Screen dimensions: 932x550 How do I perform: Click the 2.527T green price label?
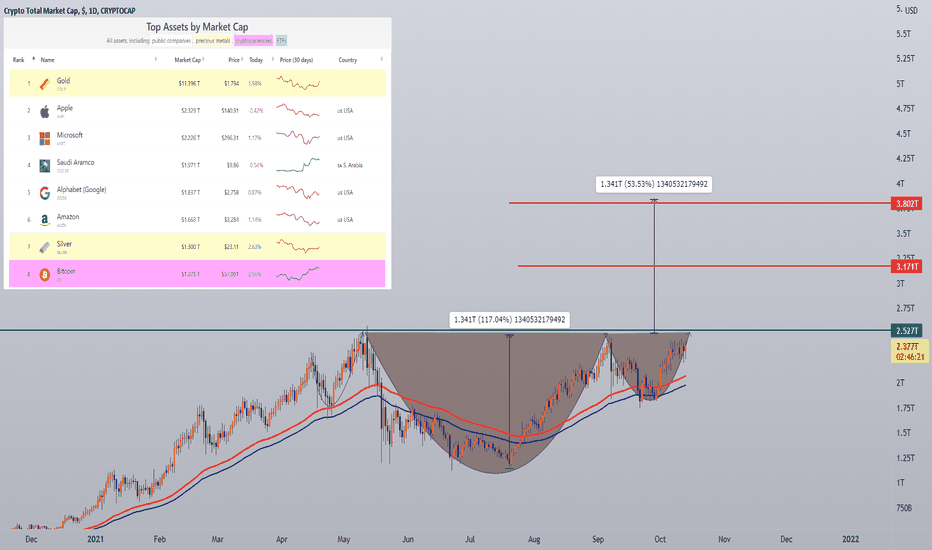pos(907,331)
